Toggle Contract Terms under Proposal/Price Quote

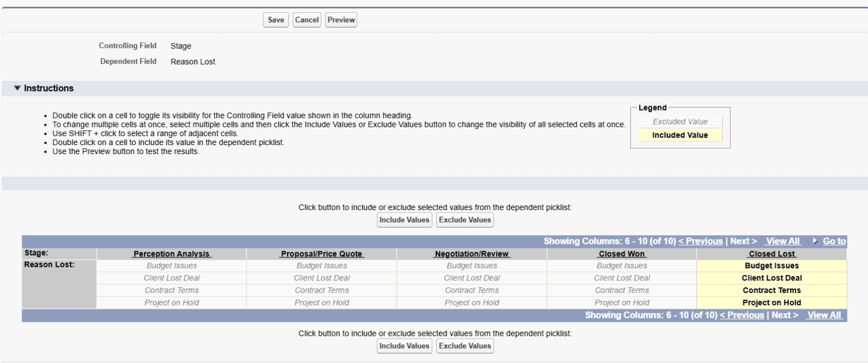[x=320, y=290]
